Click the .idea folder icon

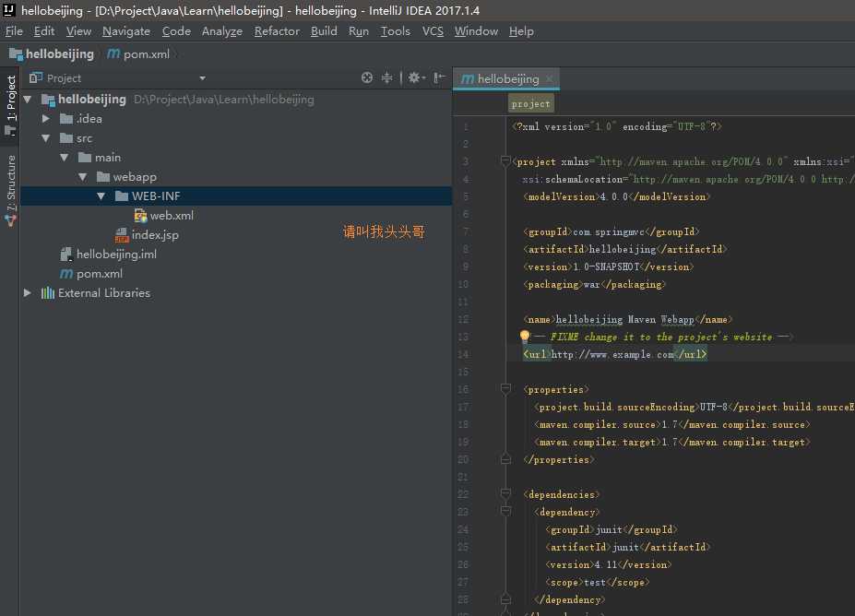66,119
